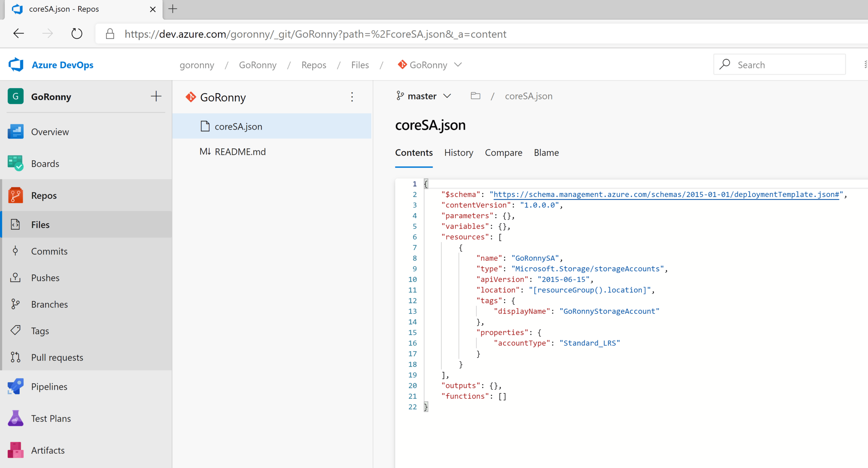Click the padlock site info icon
The height and width of the screenshot is (468, 868).
click(110, 34)
